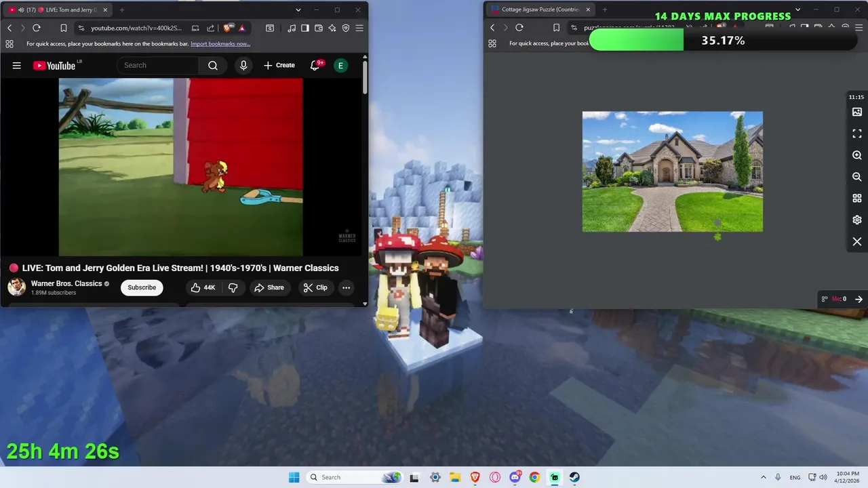
Task: Dislike the Tom and Jerry stream
Action: pos(233,287)
